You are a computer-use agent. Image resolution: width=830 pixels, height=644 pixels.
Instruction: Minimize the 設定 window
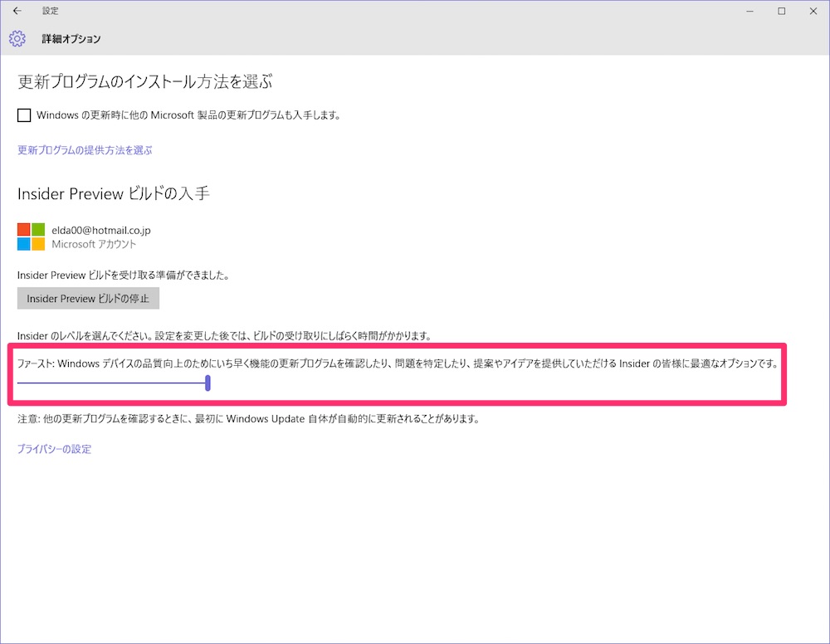coord(749,11)
